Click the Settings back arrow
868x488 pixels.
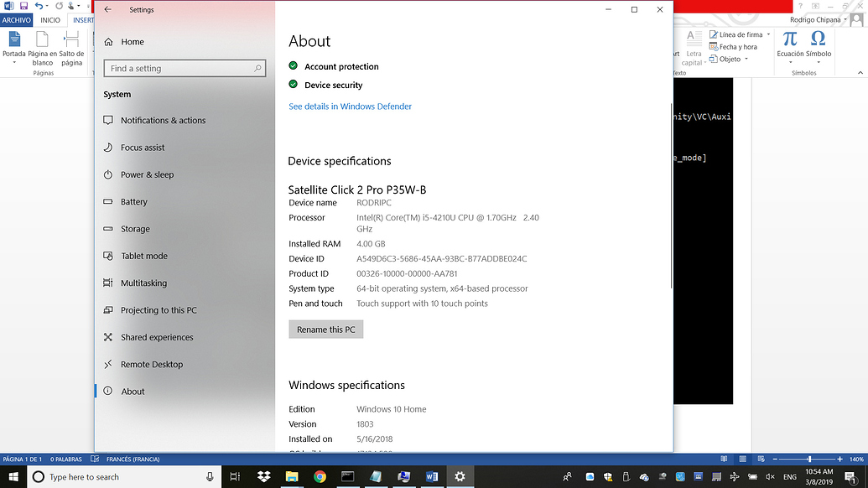[x=107, y=10]
